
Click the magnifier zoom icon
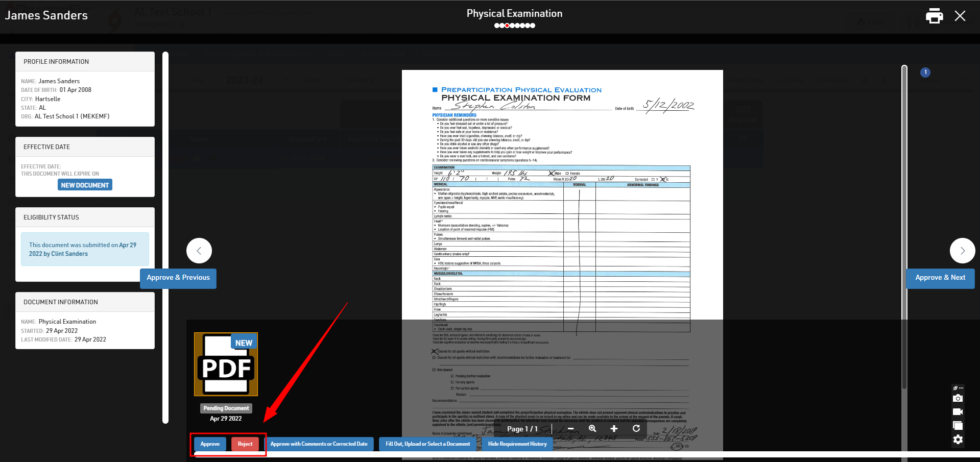[x=592, y=429]
